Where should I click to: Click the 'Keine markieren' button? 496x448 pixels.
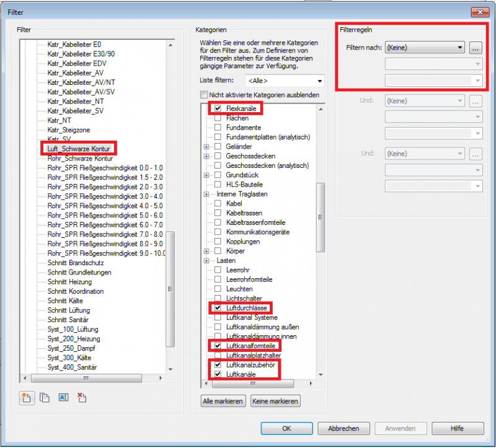[x=275, y=401]
